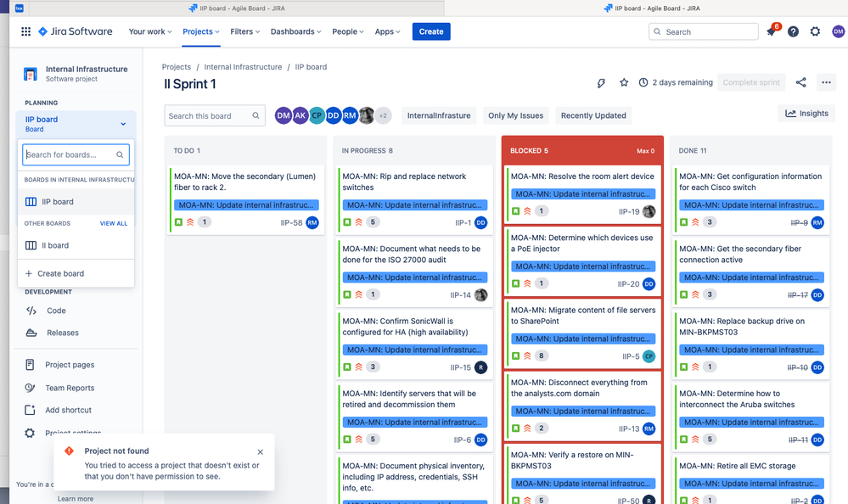Filter board by CP avatar

(x=317, y=115)
